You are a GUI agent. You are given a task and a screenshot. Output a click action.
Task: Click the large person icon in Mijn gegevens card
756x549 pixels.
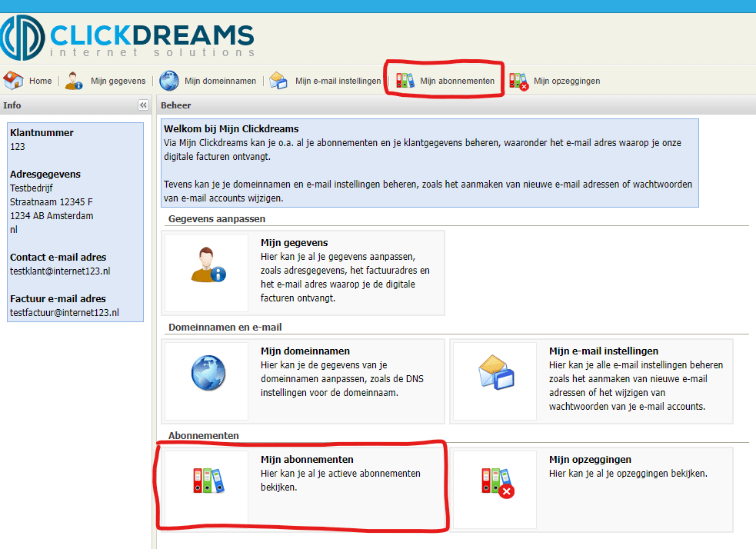coord(206,265)
